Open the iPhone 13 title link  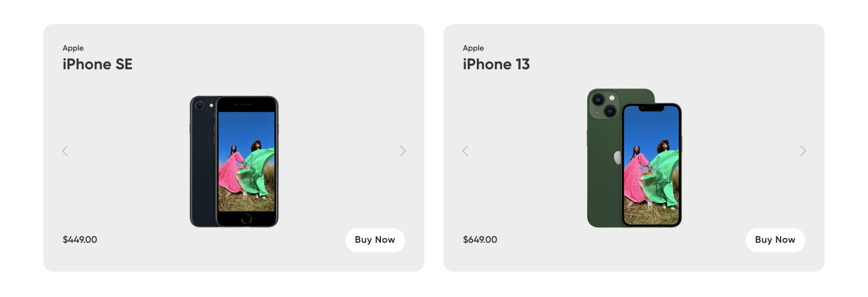coord(496,64)
